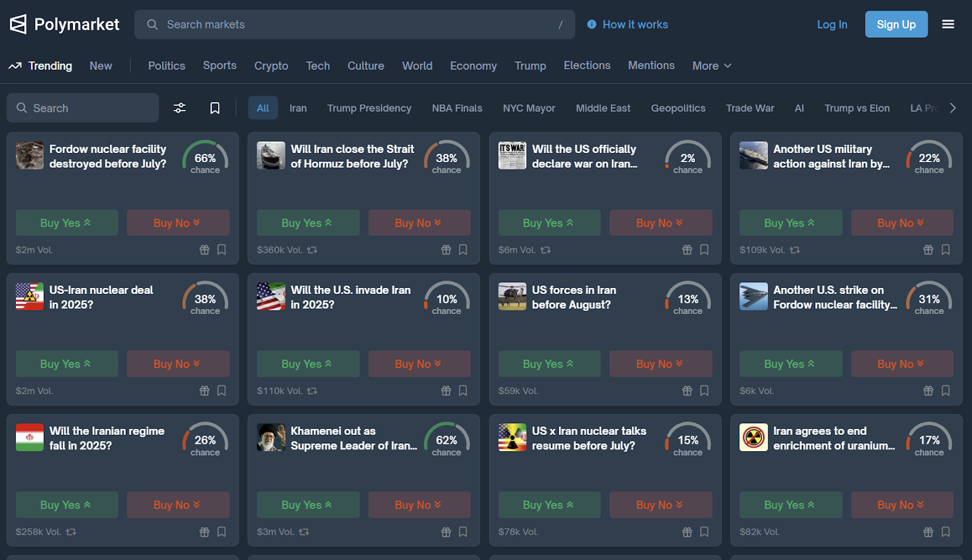Bookmark US forces in Iran market

(x=704, y=391)
